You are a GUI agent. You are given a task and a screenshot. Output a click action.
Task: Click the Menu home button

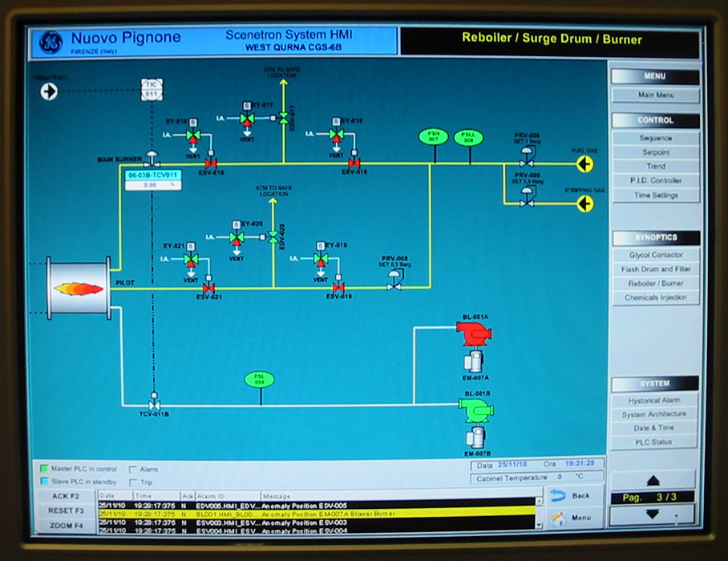click(574, 518)
